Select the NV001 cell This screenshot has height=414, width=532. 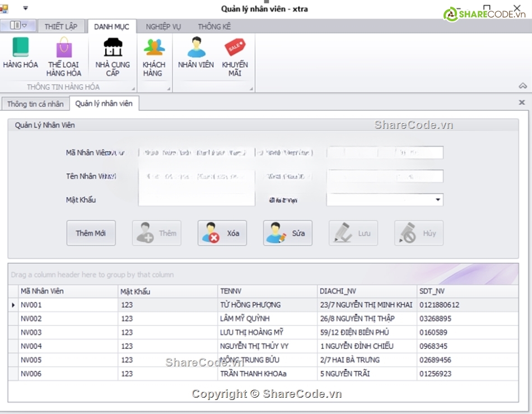[68, 305]
